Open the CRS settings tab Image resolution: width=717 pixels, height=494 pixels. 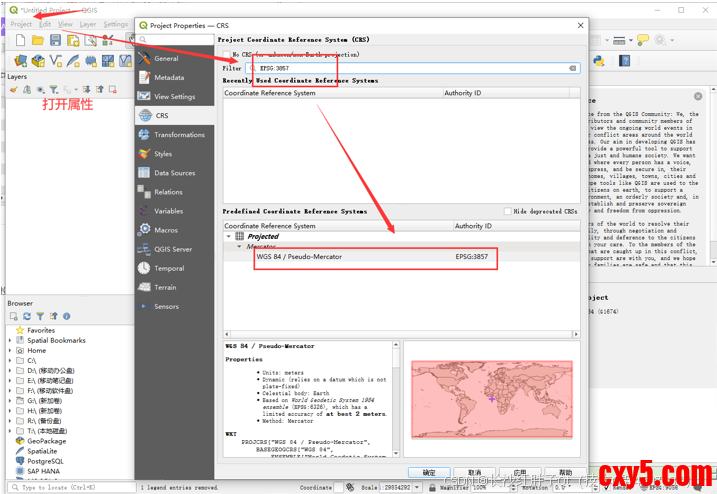pos(161,115)
